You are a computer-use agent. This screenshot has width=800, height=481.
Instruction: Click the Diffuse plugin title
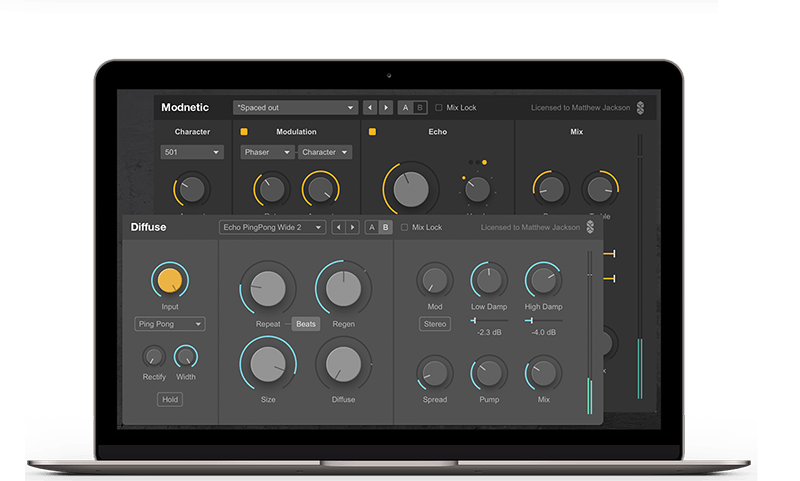pos(148,227)
